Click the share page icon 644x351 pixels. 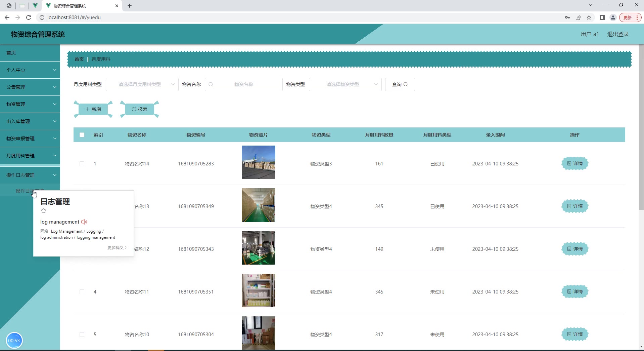click(x=578, y=17)
